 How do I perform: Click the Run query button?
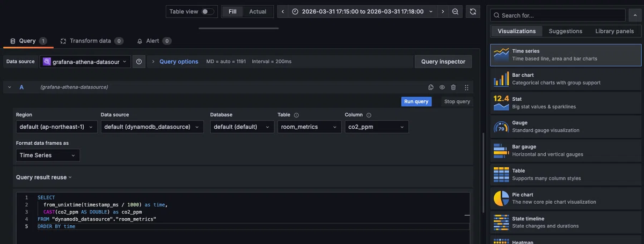point(416,101)
